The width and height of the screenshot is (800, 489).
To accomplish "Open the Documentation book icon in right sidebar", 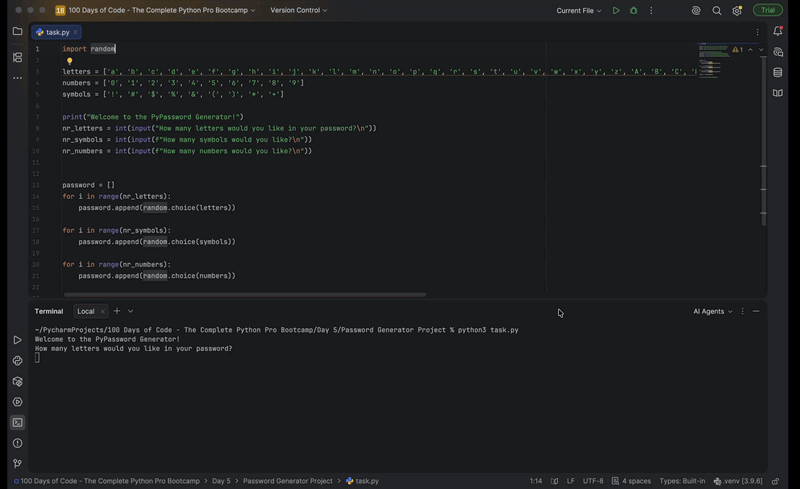I will tap(778, 93).
